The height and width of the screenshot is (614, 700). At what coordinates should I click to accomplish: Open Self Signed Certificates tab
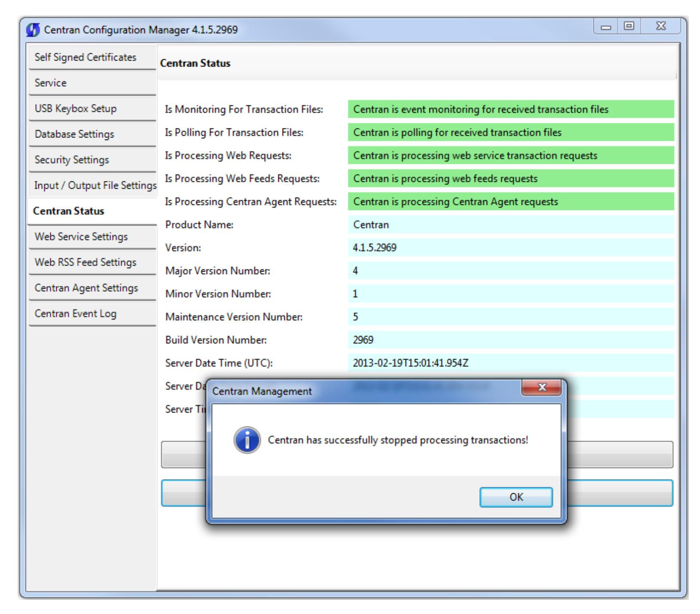[x=92, y=58]
